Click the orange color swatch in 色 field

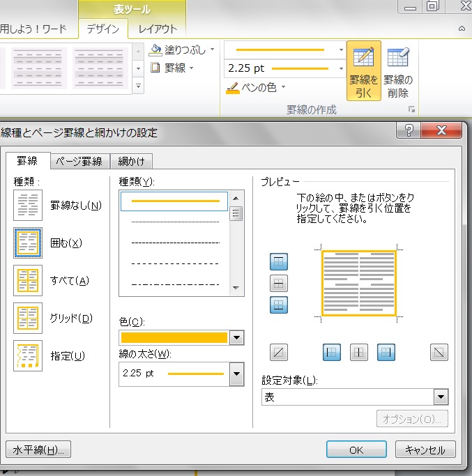[x=174, y=337]
